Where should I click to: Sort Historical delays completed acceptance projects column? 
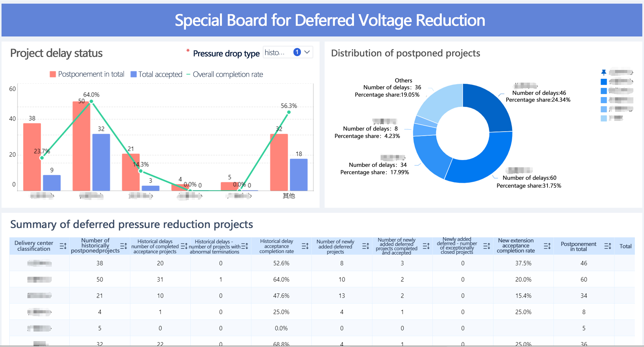[184, 246]
